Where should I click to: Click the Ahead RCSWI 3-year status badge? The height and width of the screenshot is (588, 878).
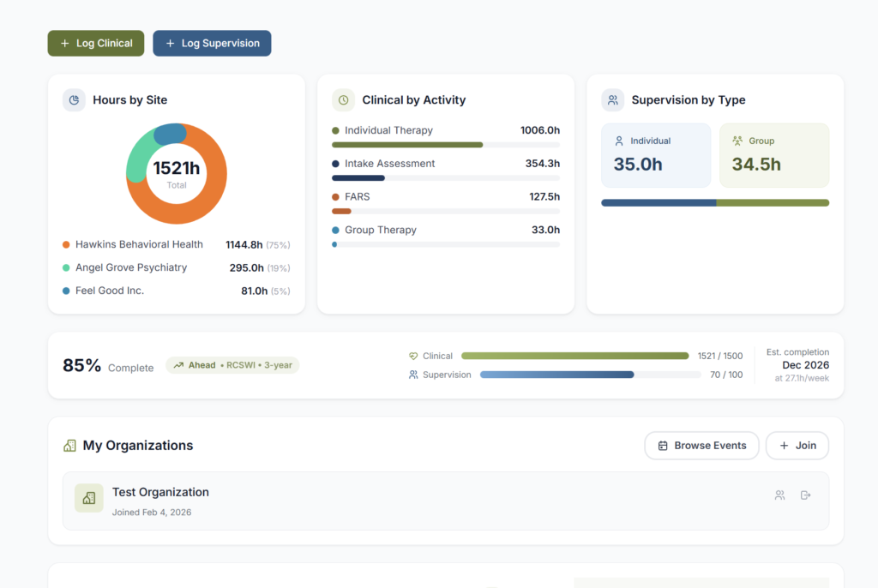coord(232,365)
